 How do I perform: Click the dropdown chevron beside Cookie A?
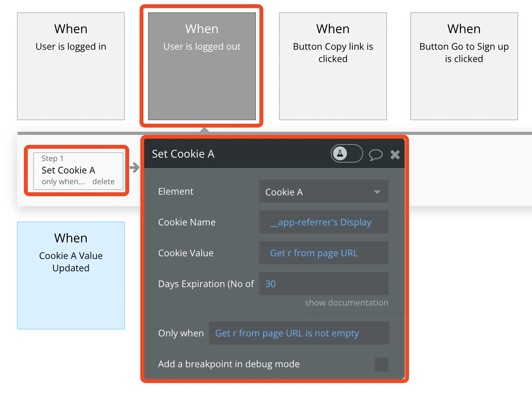(x=377, y=192)
